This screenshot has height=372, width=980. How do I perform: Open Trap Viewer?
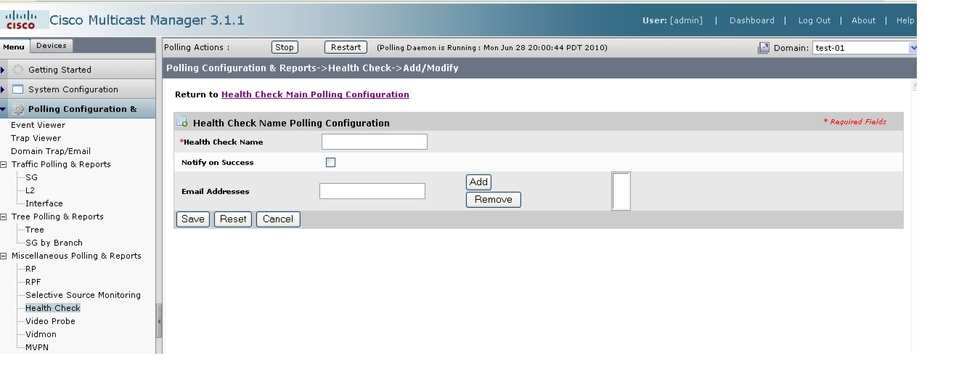coord(36,138)
